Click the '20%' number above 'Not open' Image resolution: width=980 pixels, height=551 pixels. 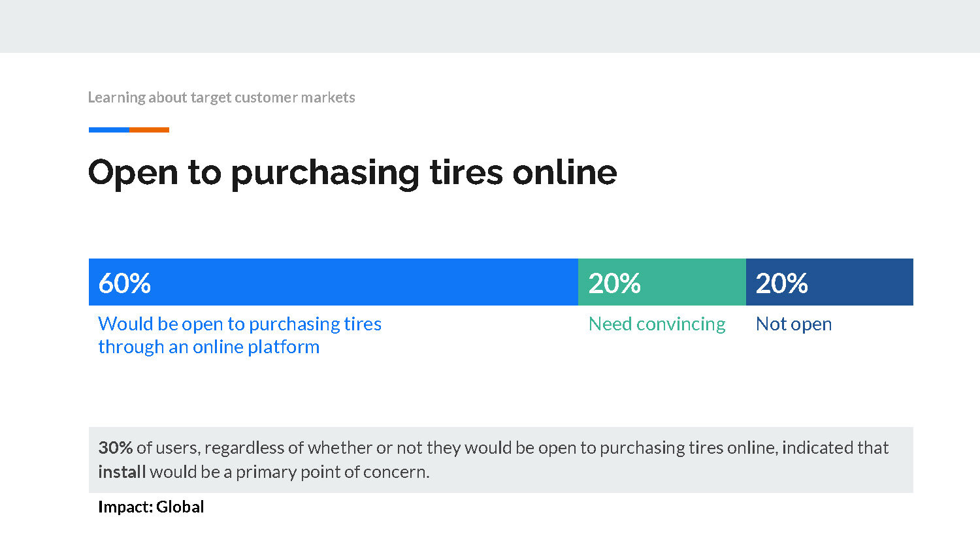point(781,283)
